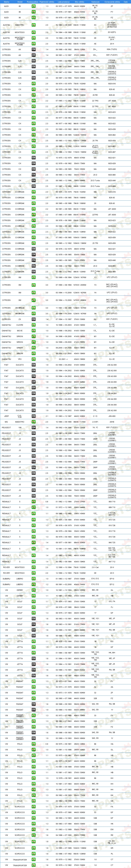Viewport: 131px width, 868px height.
Task: Click petrol icon in Subaru Libero EF10 row
Action: point(34,579)
